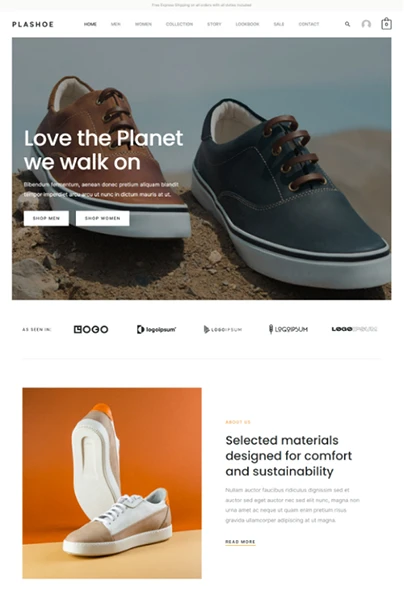Screen dimensions: 404x600
Task: Open the Women menu item
Action: [143, 24]
